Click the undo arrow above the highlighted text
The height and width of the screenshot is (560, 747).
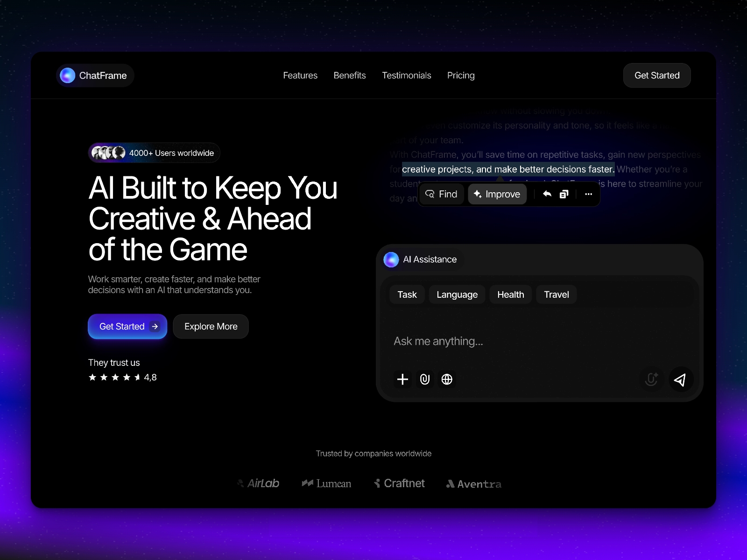pyautogui.click(x=547, y=194)
